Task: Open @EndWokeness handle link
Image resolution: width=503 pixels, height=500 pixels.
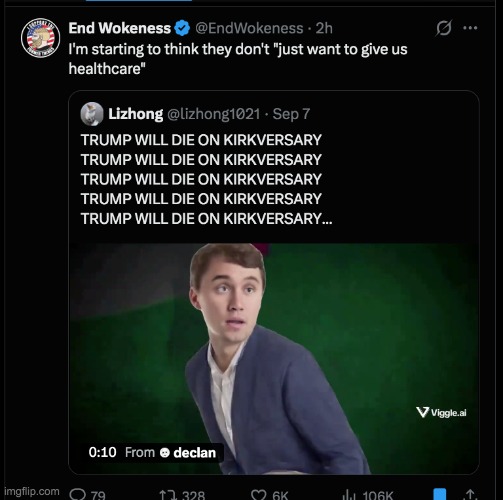Action: click(249, 28)
